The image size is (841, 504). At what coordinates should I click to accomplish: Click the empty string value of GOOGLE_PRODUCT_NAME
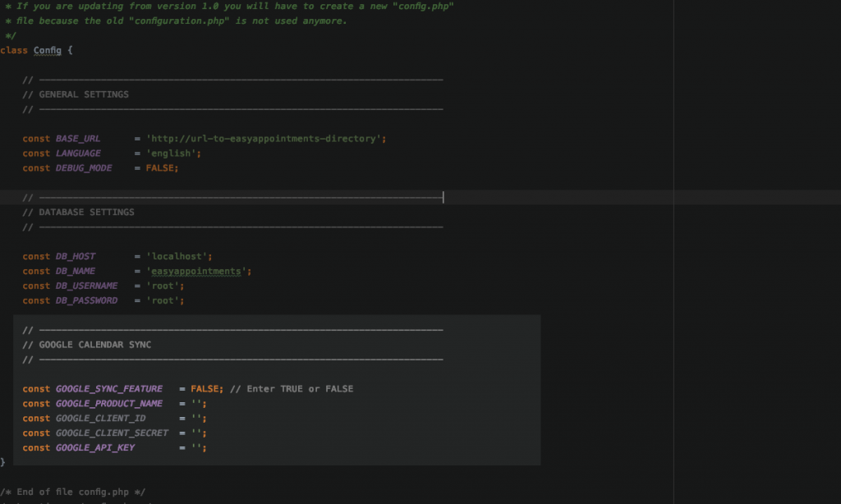coord(195,404)
